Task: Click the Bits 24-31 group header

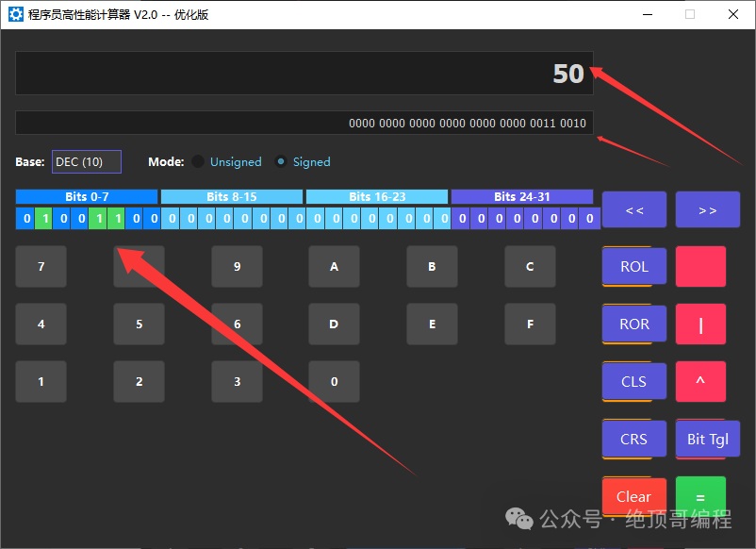Action: (522, 196)
